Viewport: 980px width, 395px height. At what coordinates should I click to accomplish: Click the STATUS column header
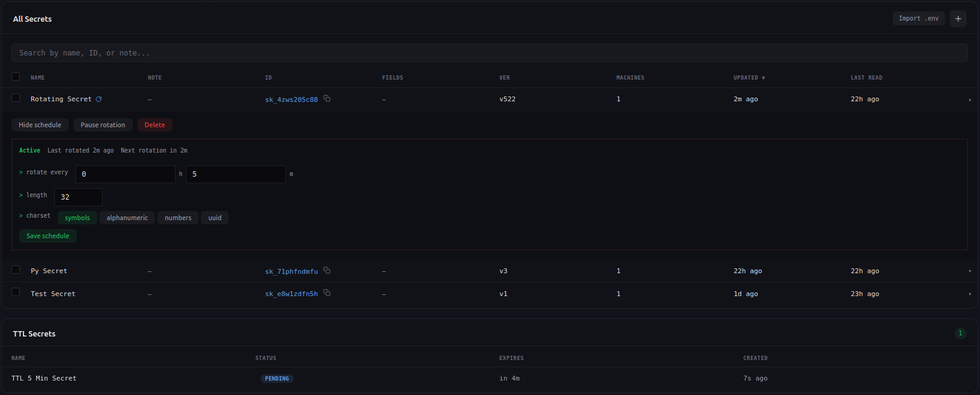tap(265, 358)
